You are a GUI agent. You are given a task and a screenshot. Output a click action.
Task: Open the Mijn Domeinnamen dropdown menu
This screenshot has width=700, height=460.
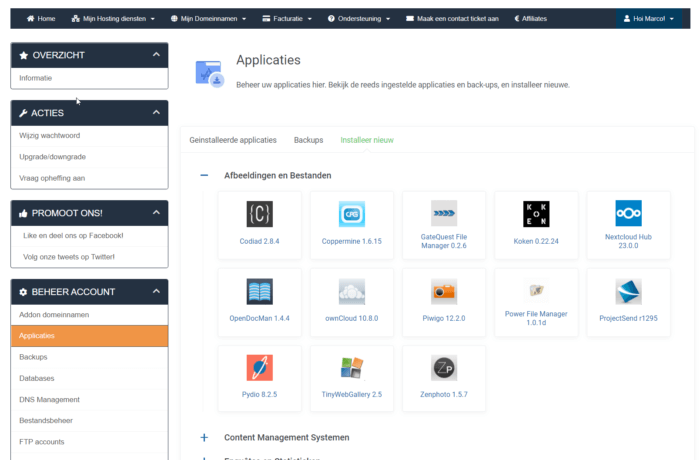click(x=208, y=18)
